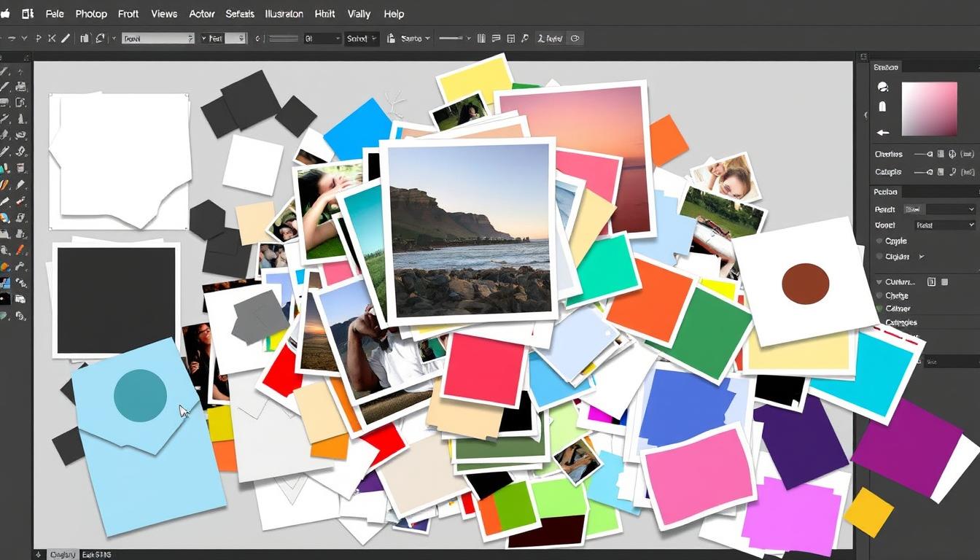
Task: Open the Views menu
Action: click(163, 13)
